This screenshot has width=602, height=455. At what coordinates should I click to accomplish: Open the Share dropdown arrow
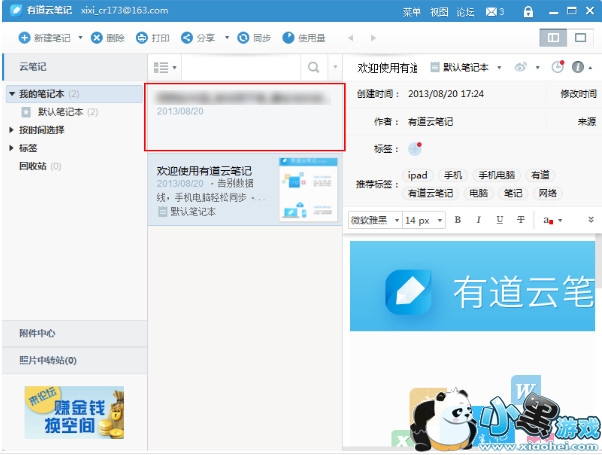pyautogui.click(x=227, y=38)
